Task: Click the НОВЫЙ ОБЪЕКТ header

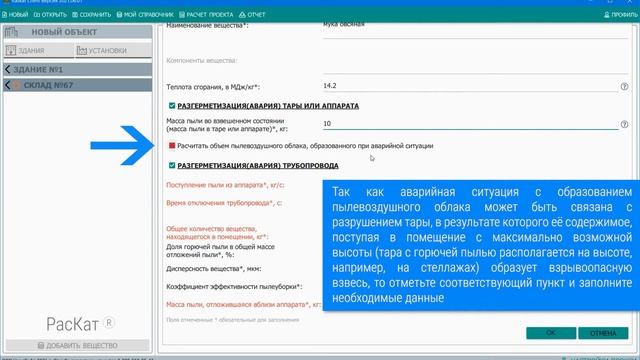Action: (x=78, y=32)
